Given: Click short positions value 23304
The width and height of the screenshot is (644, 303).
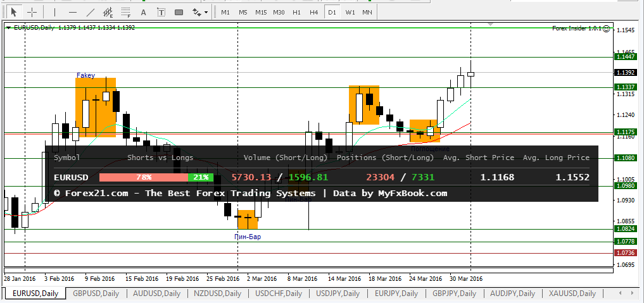Looking at the screenshot, I should click(x=381, y=178).
